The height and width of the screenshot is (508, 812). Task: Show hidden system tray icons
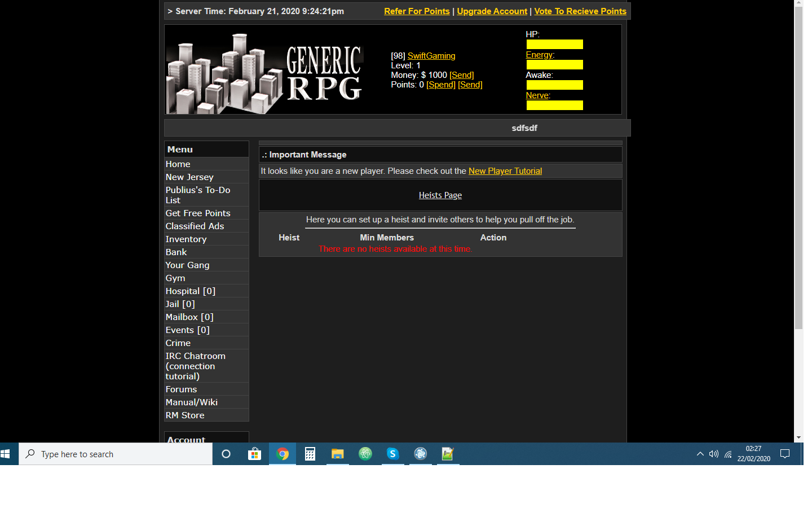point(700,454)
